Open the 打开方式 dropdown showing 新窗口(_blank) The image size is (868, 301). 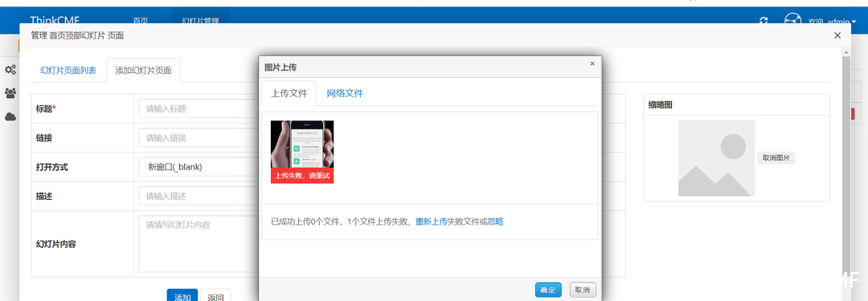(x=198, y=167)
